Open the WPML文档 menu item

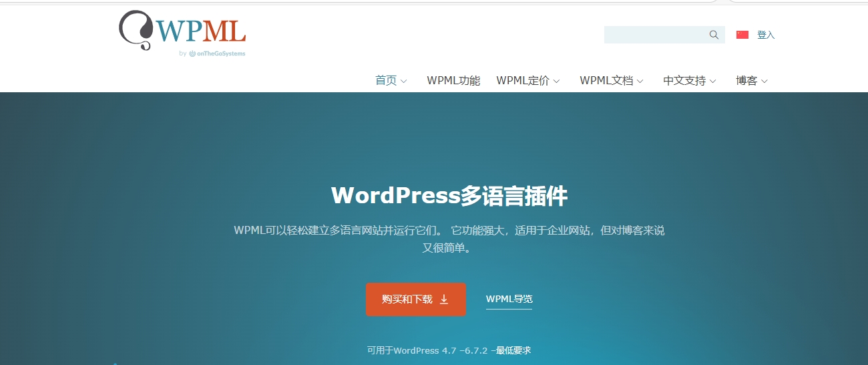point(606,81)
